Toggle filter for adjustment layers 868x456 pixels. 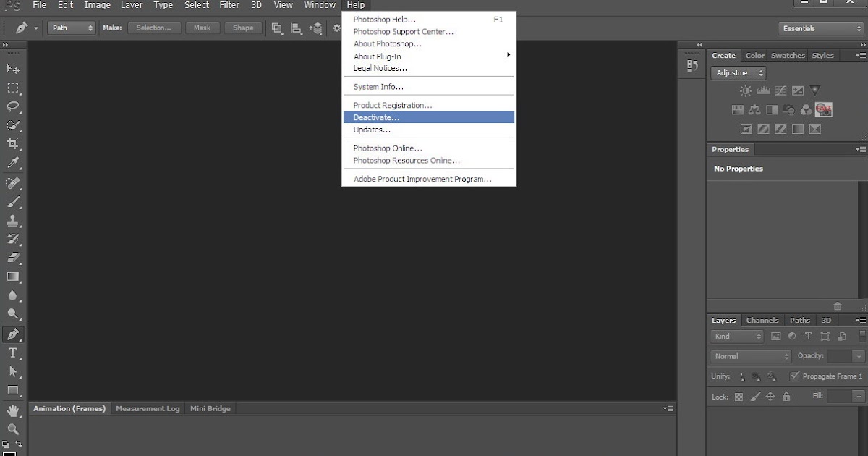pos(792,337)
